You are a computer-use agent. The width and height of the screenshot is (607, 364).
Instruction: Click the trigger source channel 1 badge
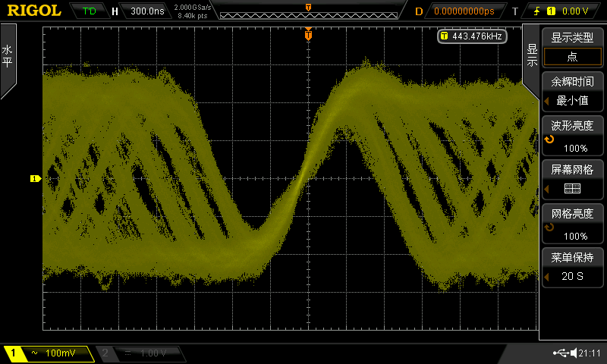point(551,11)
